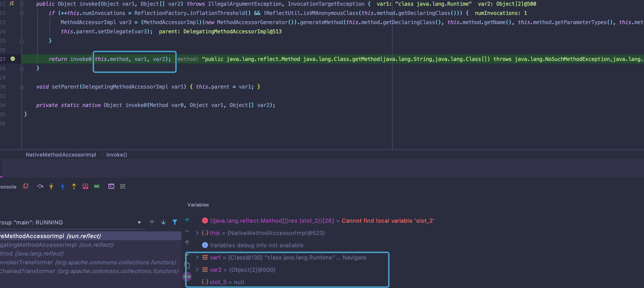
Task: Expand the 'this' variable node
Action: point(197,233)
